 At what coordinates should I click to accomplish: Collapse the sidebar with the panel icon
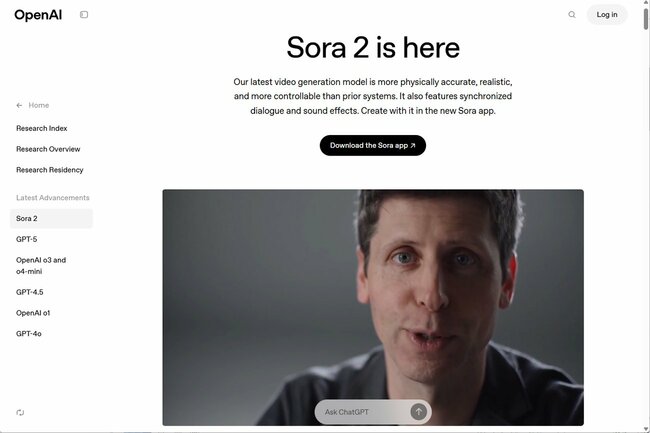pos(84,15)
